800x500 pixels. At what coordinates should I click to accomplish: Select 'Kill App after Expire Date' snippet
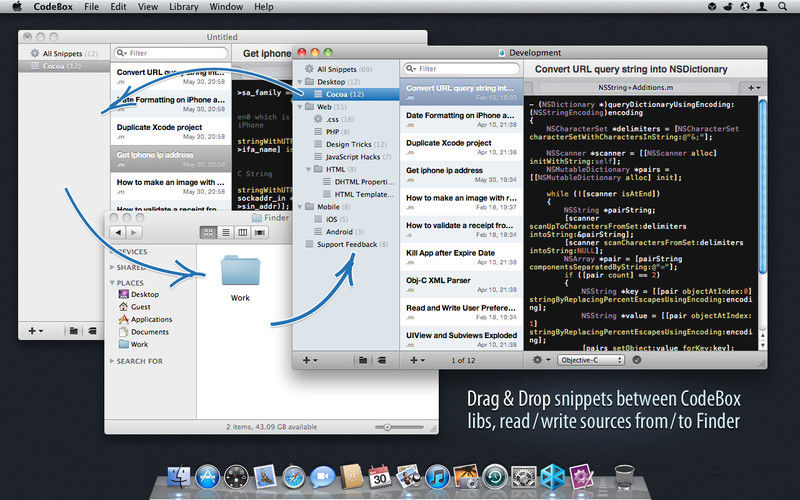461,257
